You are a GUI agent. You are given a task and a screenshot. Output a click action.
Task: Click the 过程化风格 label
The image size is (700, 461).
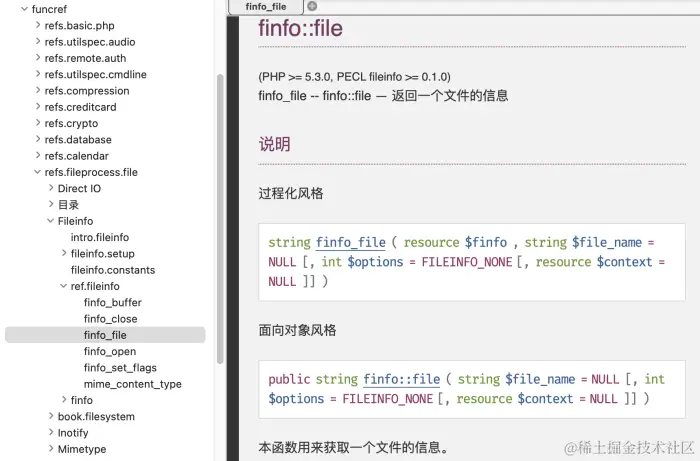pos(291,193)
